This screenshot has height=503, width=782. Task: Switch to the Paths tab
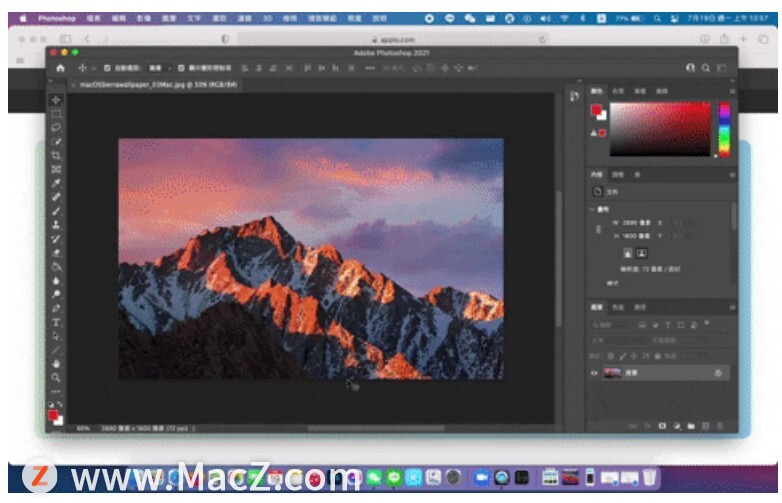(640, 308)
